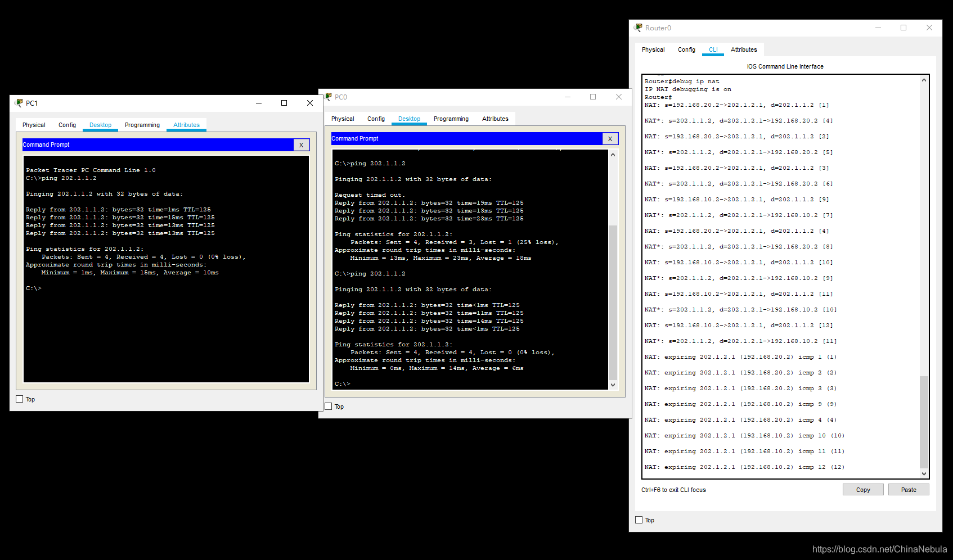Open Attributes tab in PC0 window
The image size is (953, 560).
495,119
